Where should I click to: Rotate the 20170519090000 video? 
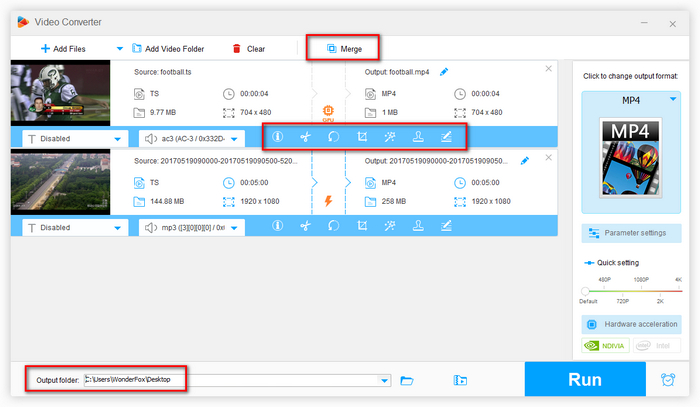(333, 226)
